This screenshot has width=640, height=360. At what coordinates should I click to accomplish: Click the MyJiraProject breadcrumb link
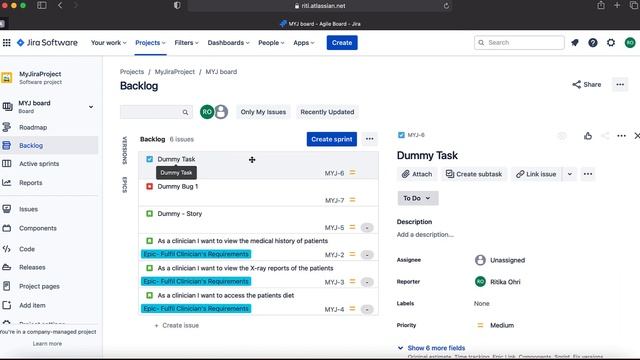pyautogui.click(x=175, y=71)
